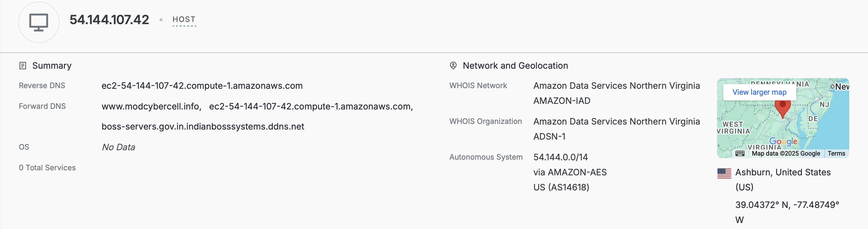This screenshot has width=868, height=229.
Task: Click the Network and Geolocation pin icon
Action: 453,66
